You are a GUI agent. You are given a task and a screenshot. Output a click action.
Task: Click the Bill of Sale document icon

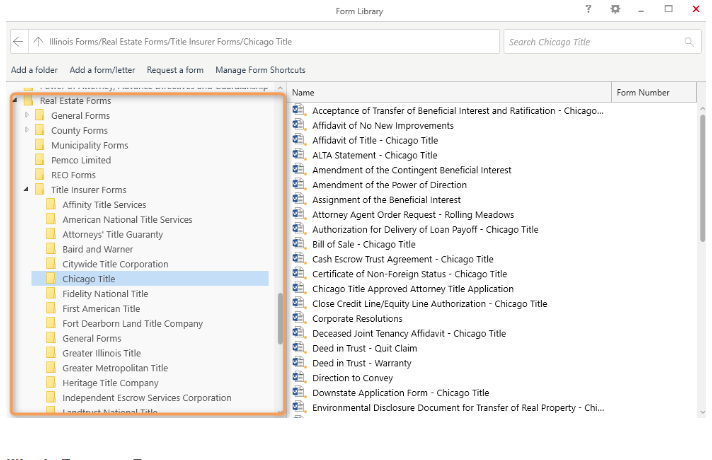[x=298, y=244]
